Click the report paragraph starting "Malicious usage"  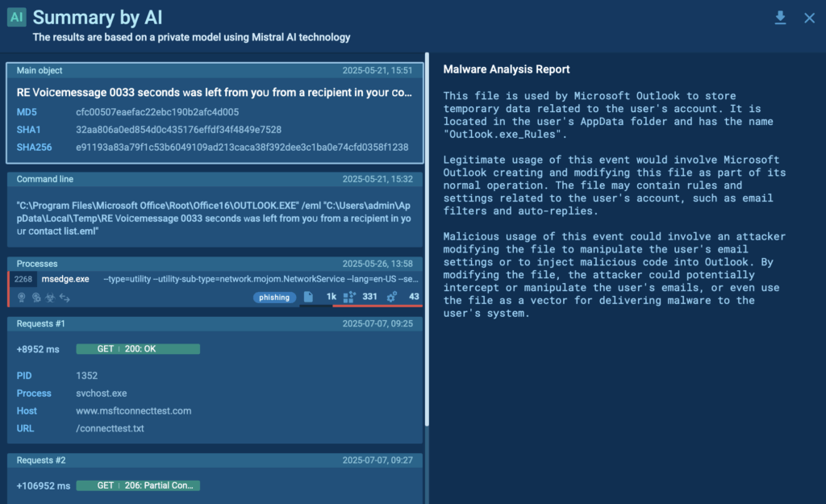614,275
